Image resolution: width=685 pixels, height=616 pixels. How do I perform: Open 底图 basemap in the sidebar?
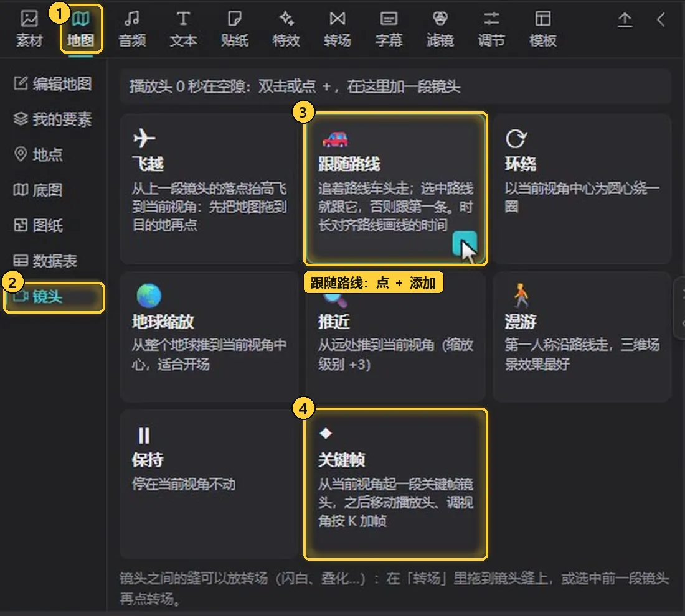tap(53, 190)
